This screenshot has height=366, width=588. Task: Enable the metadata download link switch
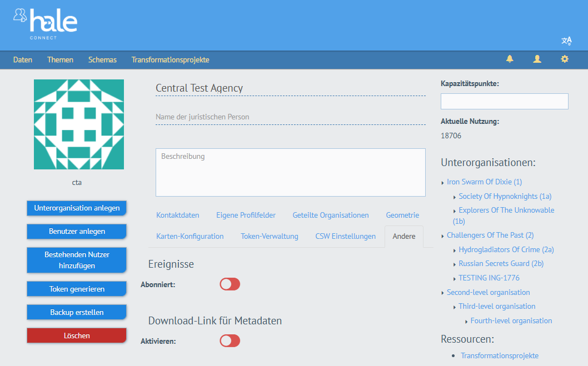(x=230, y=340)
